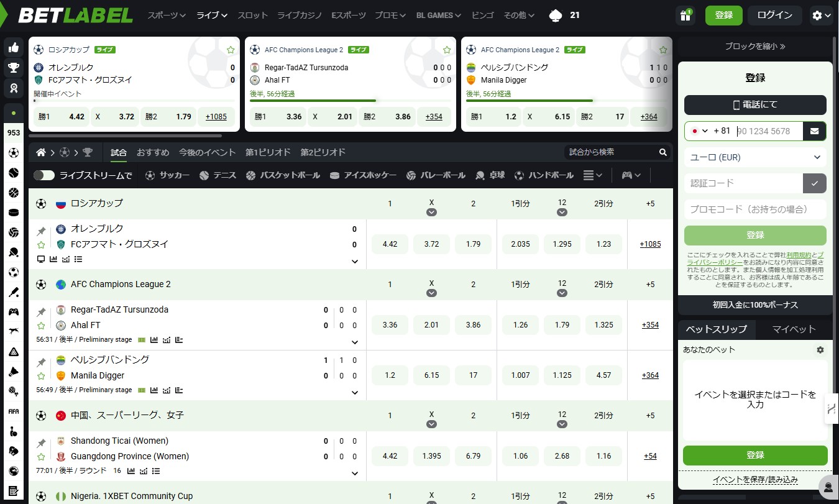Open the スロット menu item
Screen dimensions: 839x504
pos(253,16)
